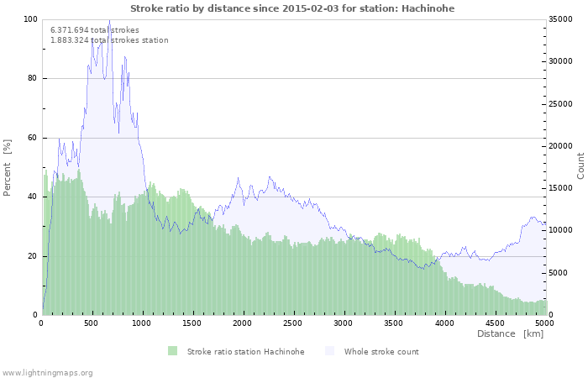The image size is (588, 378).
Task: Click the 35000 label on count axis
Action: coord(560,19)
